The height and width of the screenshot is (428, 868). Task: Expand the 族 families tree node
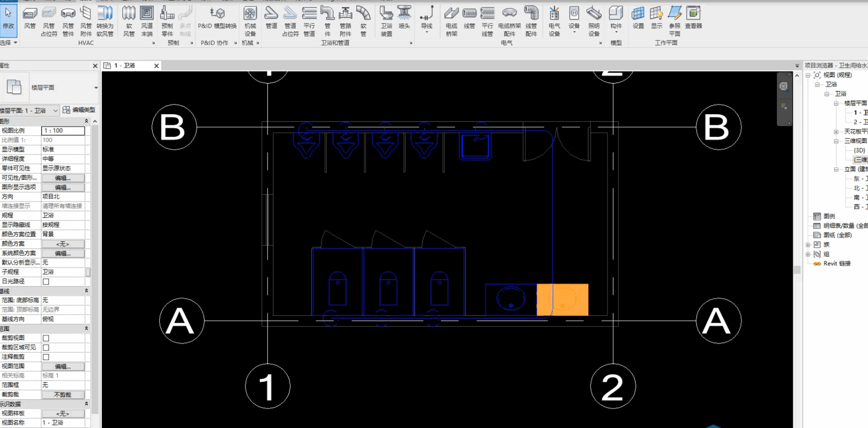[808, 244]
